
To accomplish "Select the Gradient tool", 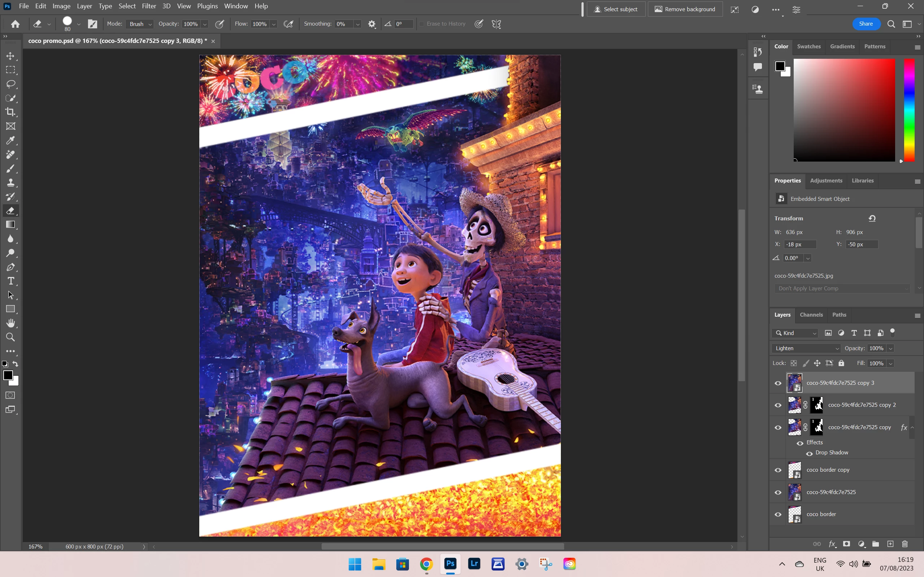I will click(x=10, y=224).
